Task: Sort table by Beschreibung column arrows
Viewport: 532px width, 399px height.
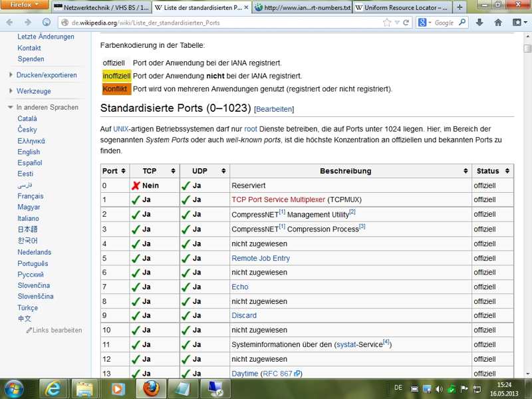Action: 465,171
